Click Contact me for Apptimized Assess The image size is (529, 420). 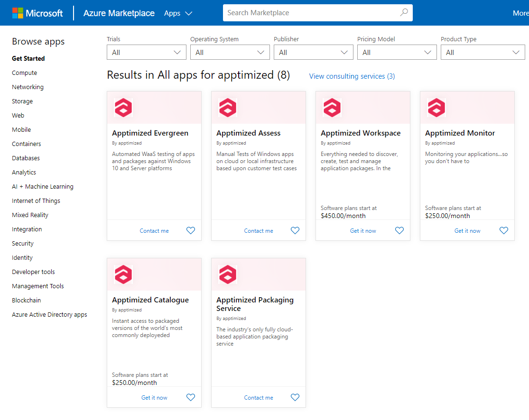258,230
